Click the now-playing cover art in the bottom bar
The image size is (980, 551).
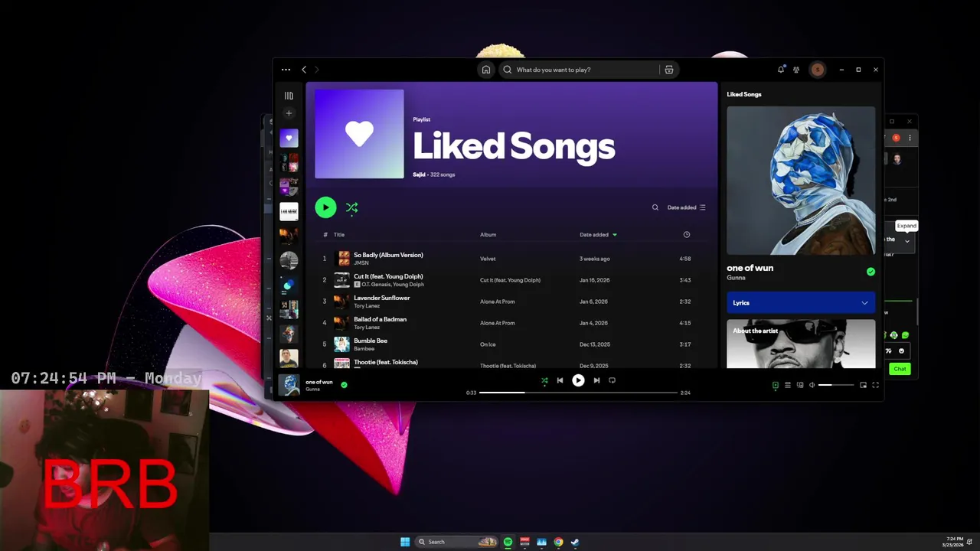[289, 385]
